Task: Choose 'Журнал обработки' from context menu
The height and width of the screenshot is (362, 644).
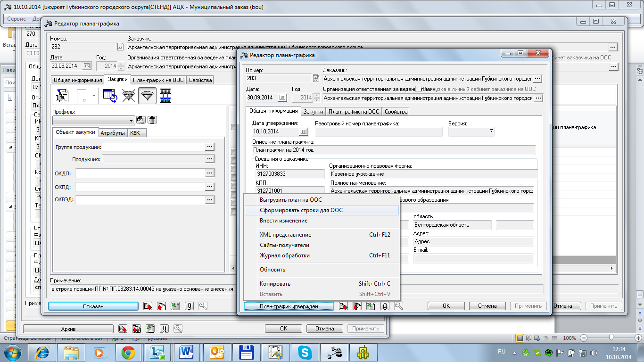Action: pyautogui.click(x=284, y=255)
